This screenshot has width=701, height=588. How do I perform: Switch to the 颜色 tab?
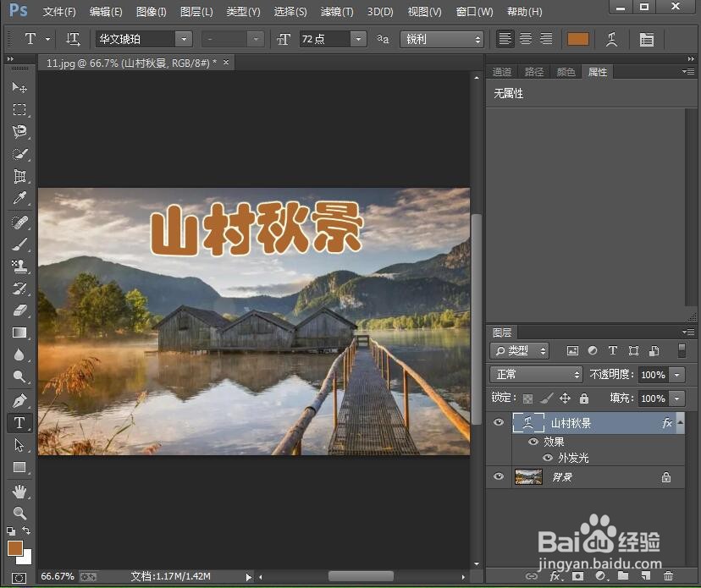566,72
